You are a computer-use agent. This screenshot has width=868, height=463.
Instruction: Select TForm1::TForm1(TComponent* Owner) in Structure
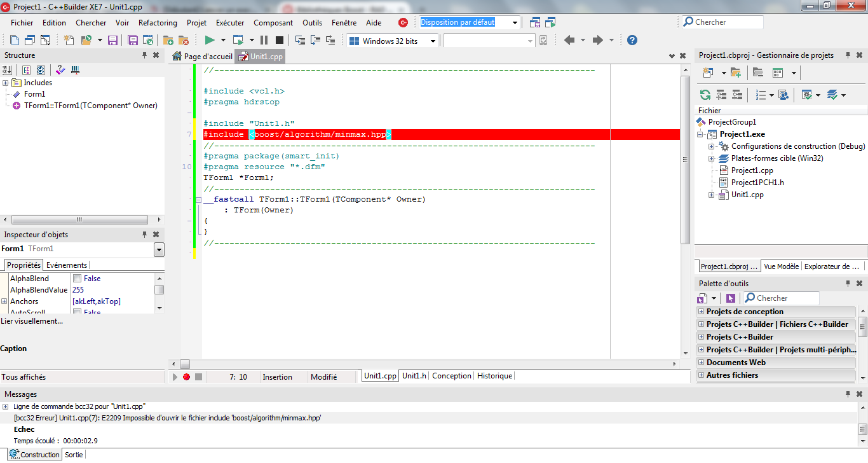click(90, 106)
